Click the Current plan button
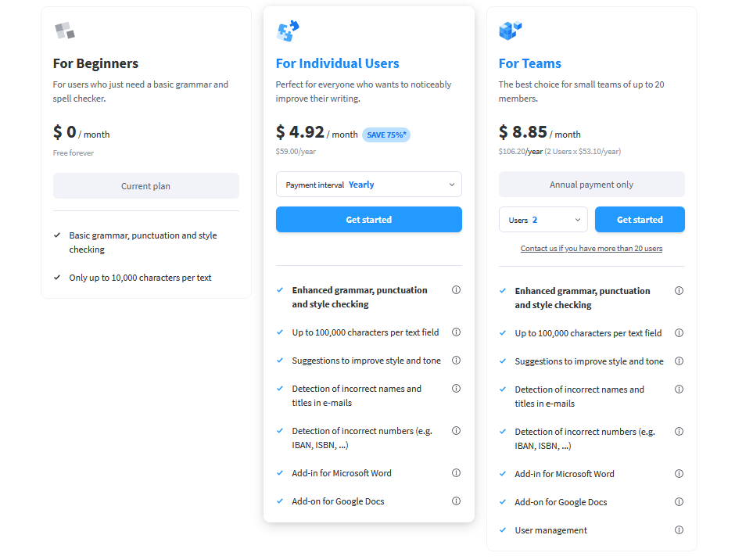The width and height of the screenshot is (753, 560). point(145,186)
